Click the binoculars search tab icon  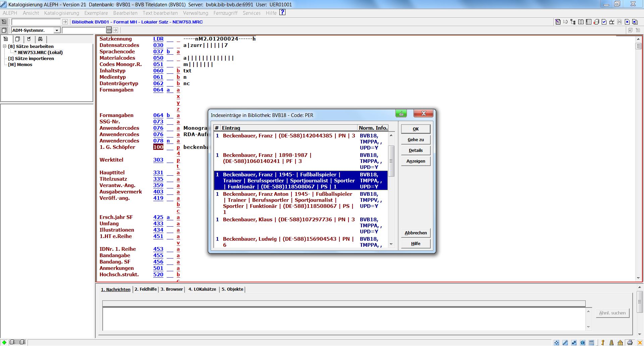(x=40, y=39)
